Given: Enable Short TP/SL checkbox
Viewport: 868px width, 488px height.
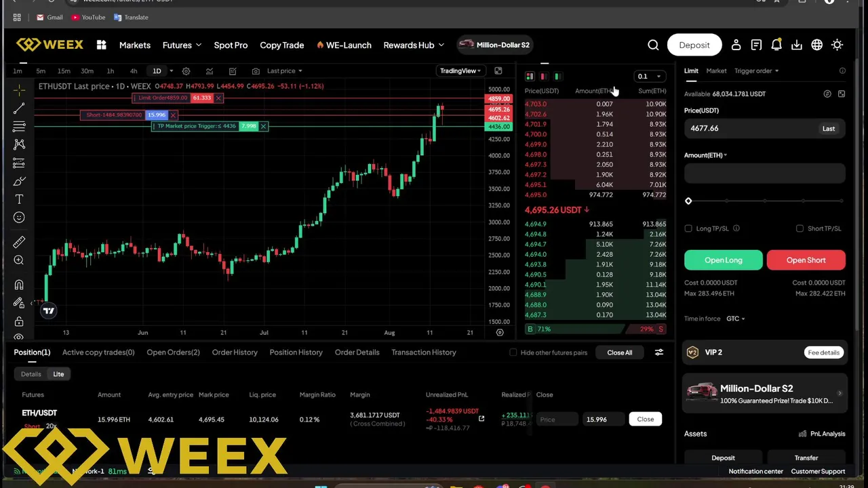Looking at the screenshot, I should pos(800,228).
